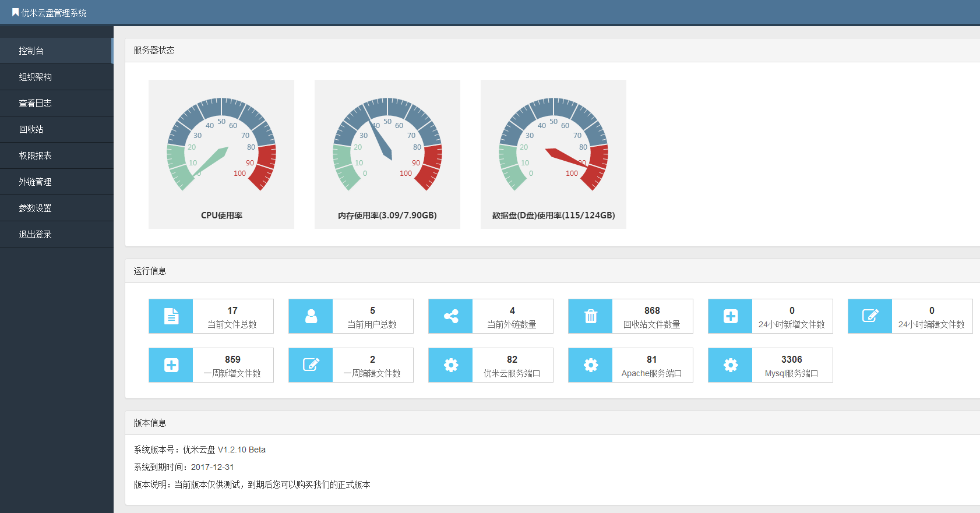This screenshot has width=980, height=513.
Task: Click the bookmark icon beside 优米云盘管理系统
Action: click(15, 12)
